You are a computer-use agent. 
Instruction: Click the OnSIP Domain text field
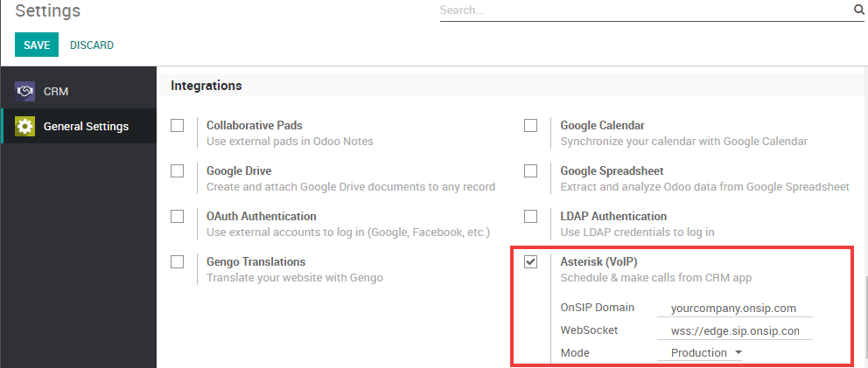[735, 308]
